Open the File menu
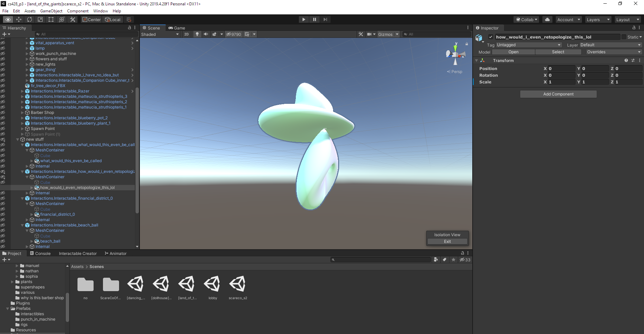 pyautogui.click(x=5, y=11)
